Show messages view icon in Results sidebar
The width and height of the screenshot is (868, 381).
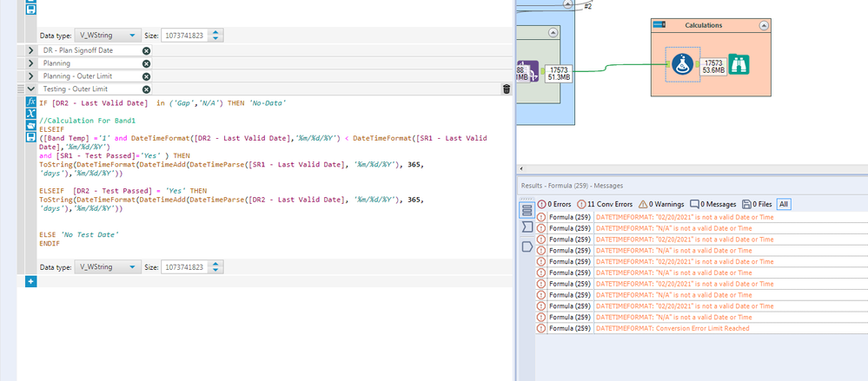click(527, 210)
